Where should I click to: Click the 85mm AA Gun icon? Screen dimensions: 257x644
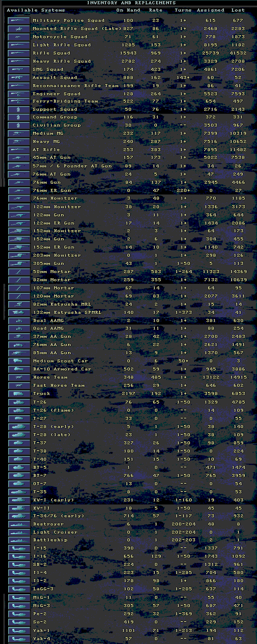point(19,353)
